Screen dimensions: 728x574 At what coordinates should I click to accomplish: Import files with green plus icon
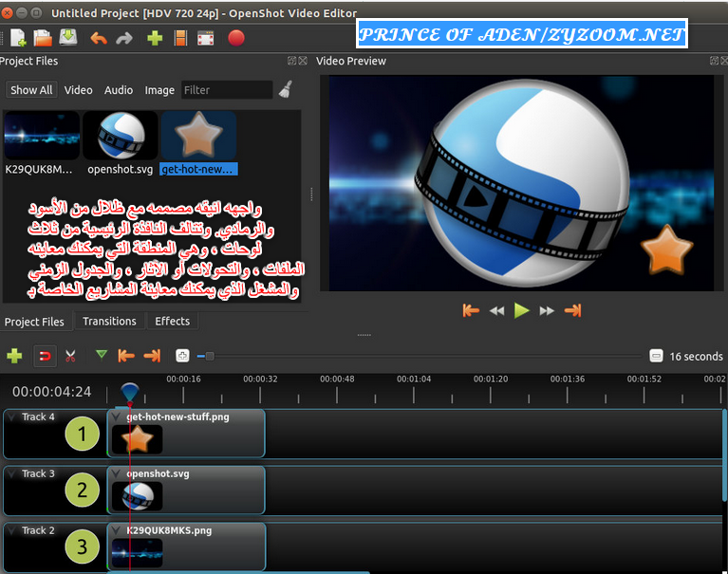coord(155,38)
